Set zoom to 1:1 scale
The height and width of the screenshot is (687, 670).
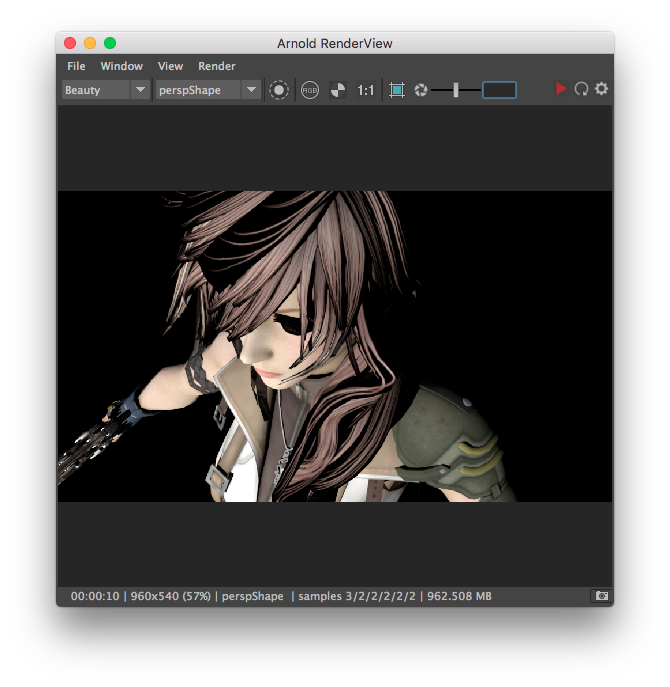pyautogui.click(x=365, y=91)
